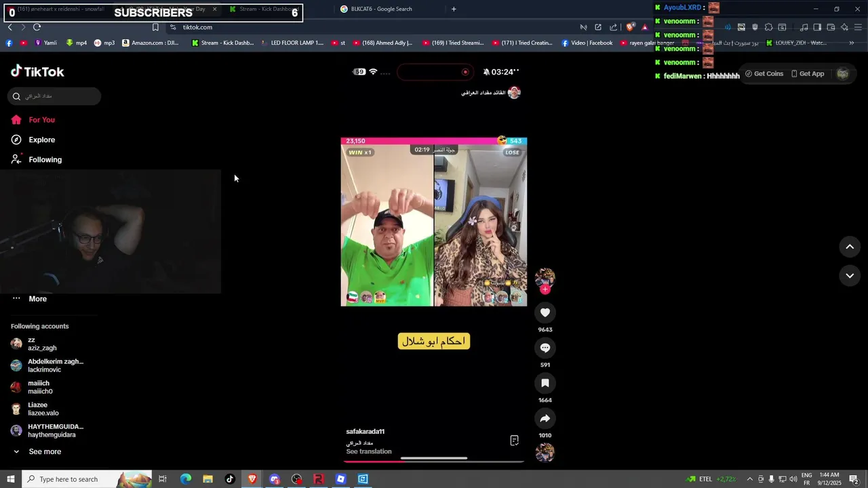Screen dimensions: 868x488
Task: Open the volume control in the tray
Action: [793, 479]
